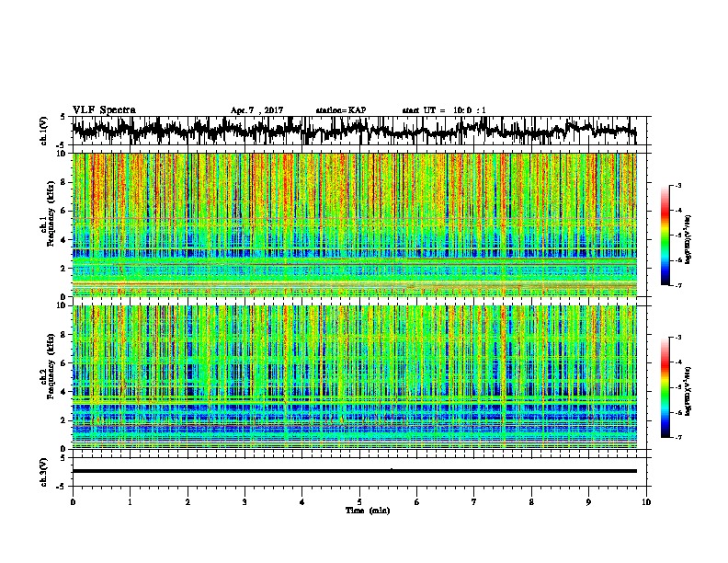Click the 'VLF Spectra' title text
728x563 pixels.
click(104, 110)
